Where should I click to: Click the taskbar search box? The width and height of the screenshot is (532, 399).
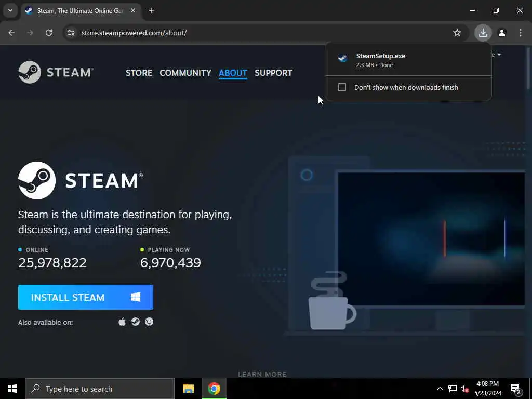pyautogui.click(x=100, y=389)
